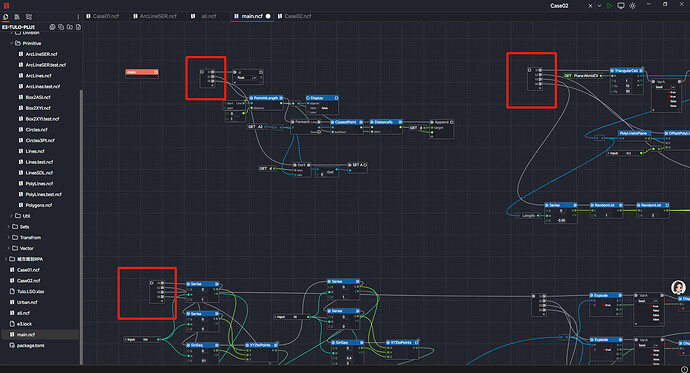Select the PointAtLength node header

(x=266, y=98)
